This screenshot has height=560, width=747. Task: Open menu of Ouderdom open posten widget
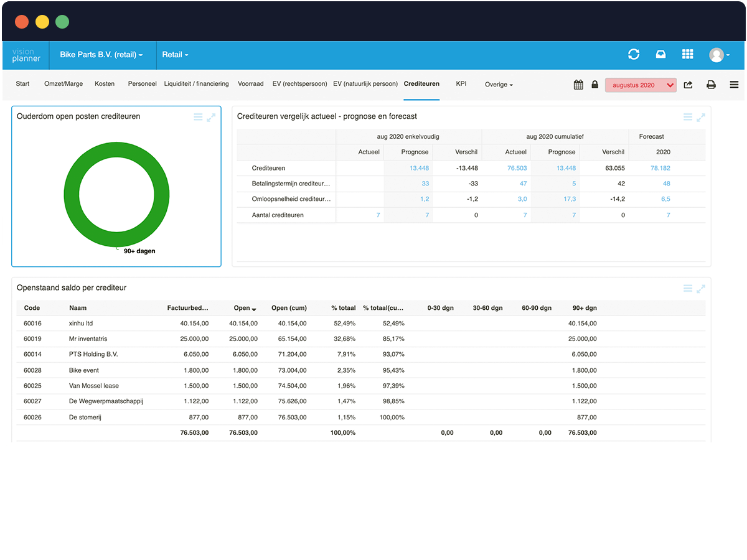198,117
